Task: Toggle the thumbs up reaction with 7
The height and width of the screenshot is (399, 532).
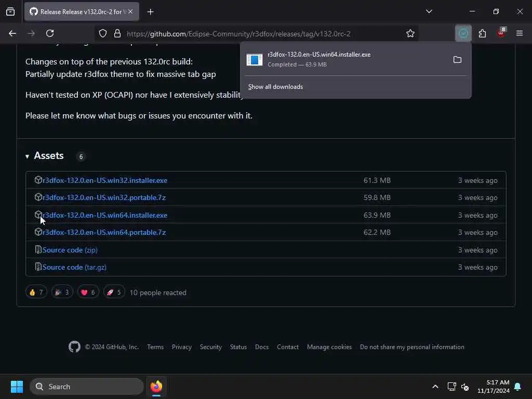Action: point(36,292)
